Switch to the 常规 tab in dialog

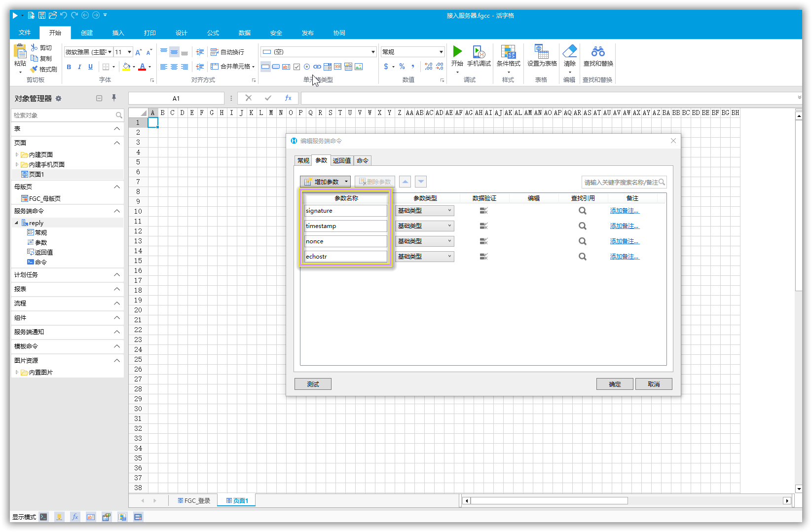[303, 160]
